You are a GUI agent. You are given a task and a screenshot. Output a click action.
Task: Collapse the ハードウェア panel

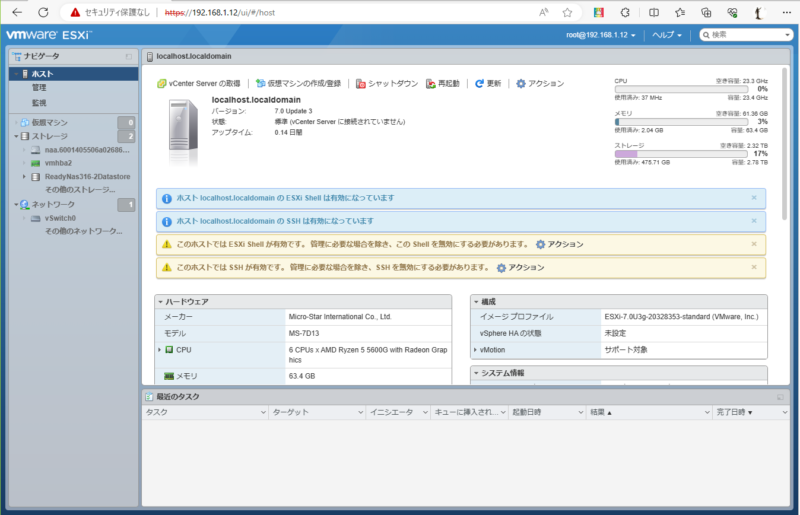[x=160, y=302]
